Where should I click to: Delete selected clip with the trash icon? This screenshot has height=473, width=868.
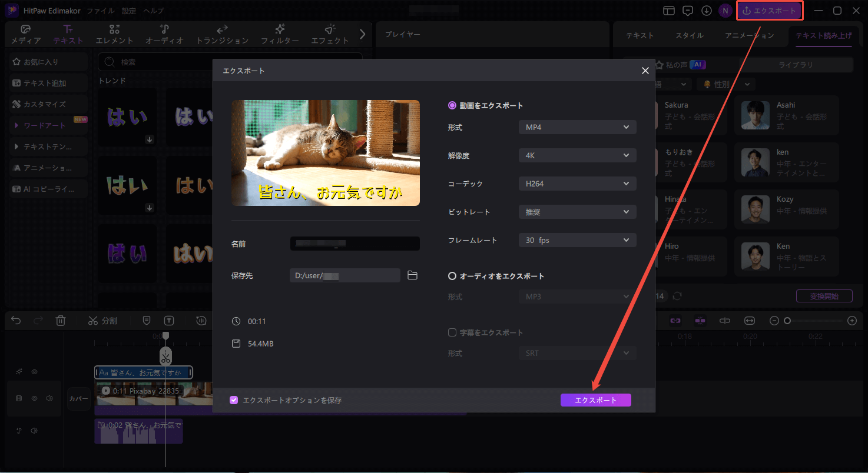(x=60, y=321)
